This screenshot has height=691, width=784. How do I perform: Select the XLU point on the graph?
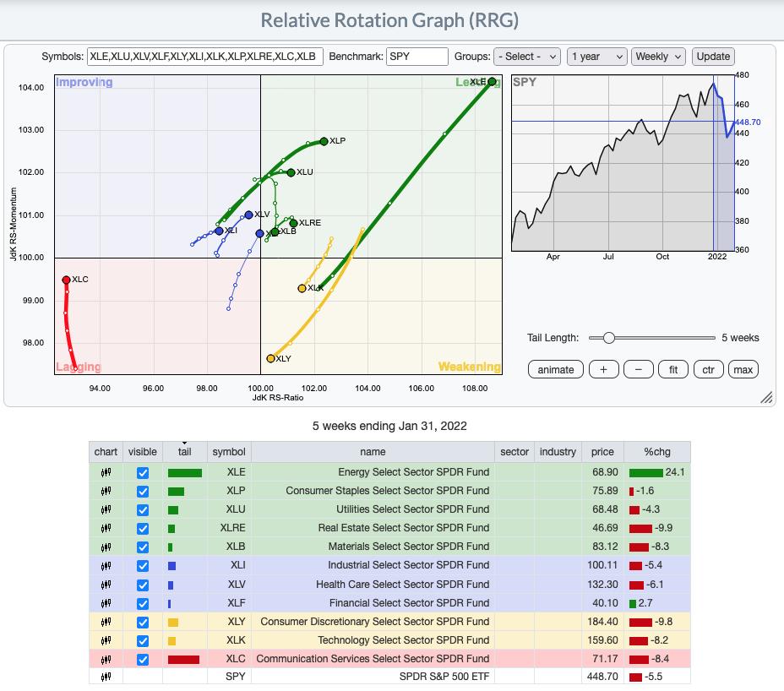pyautogui.click(x=291, y=172)
